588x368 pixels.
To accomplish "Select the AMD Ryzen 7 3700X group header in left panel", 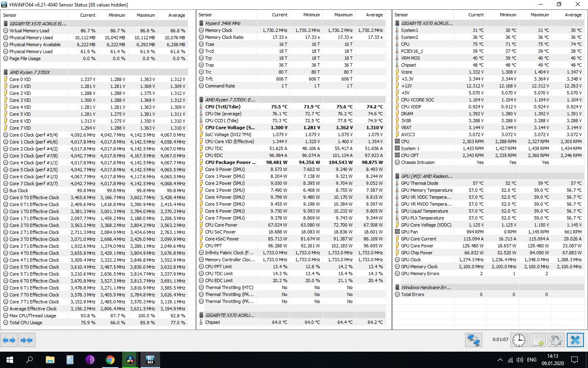I will [94, 72].
